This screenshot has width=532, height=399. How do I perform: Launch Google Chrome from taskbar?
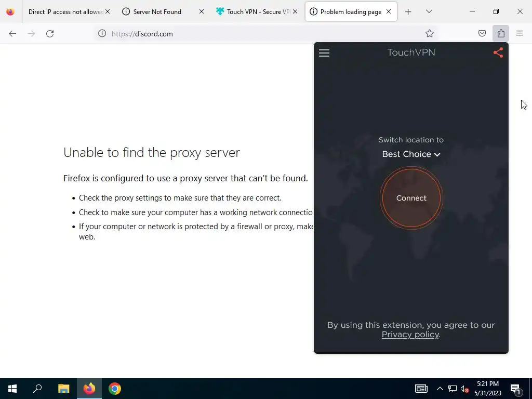(115, 389)
